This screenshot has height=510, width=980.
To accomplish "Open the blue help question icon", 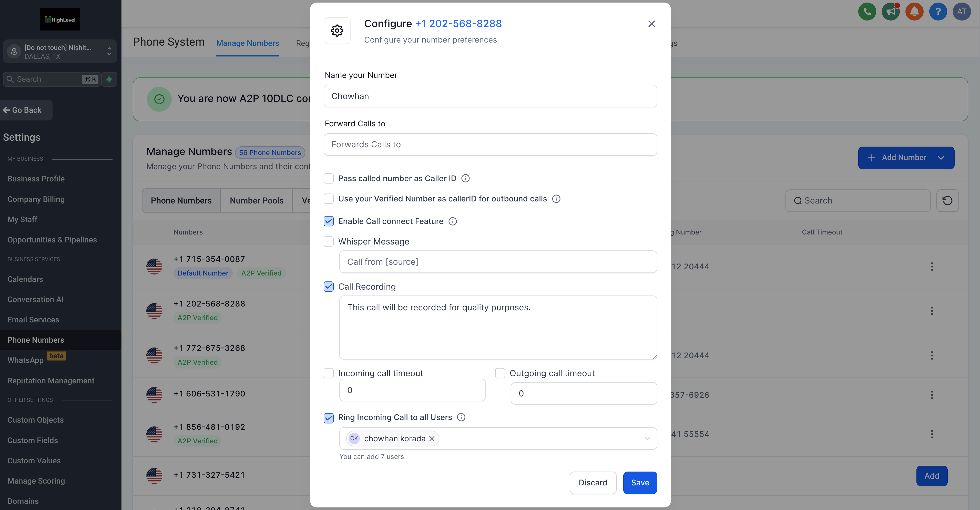I will tap(938, 12).
